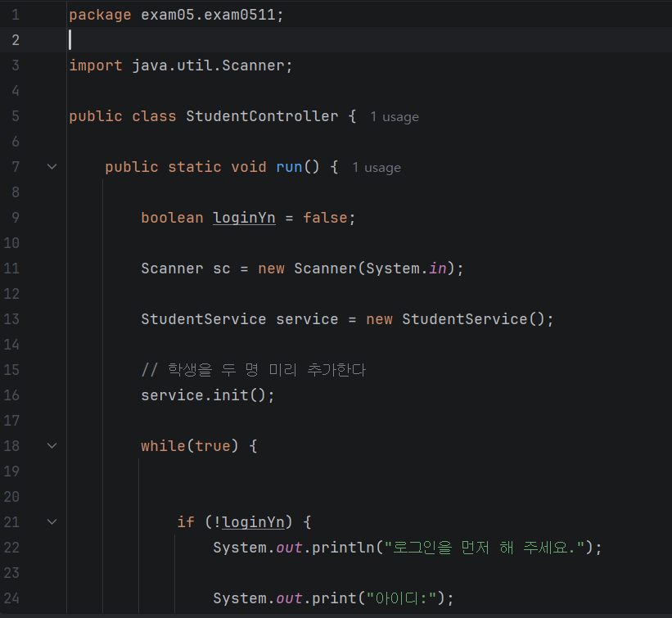
Task: Click 'boolean' keyword on line 9
Action: pyautogui.click(x=172, y=218)
